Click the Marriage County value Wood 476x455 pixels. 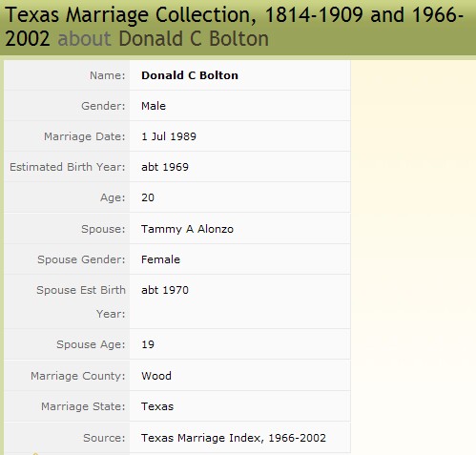156,376
